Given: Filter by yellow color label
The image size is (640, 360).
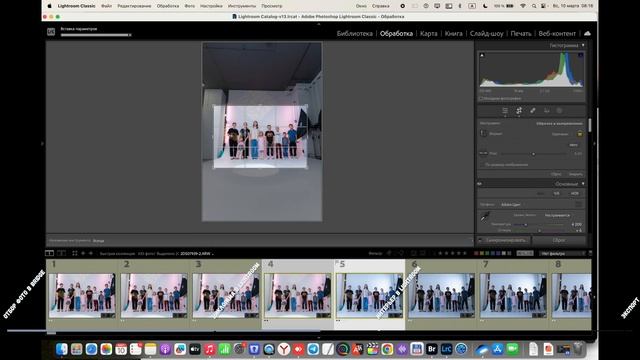Looking at the screenshot, I should pyautogui.click(x=482, y=253).
